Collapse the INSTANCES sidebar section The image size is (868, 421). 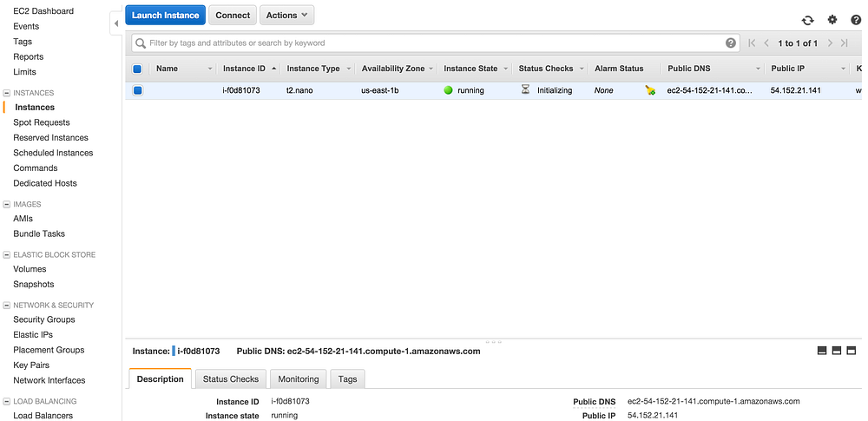tap(7, 93)
